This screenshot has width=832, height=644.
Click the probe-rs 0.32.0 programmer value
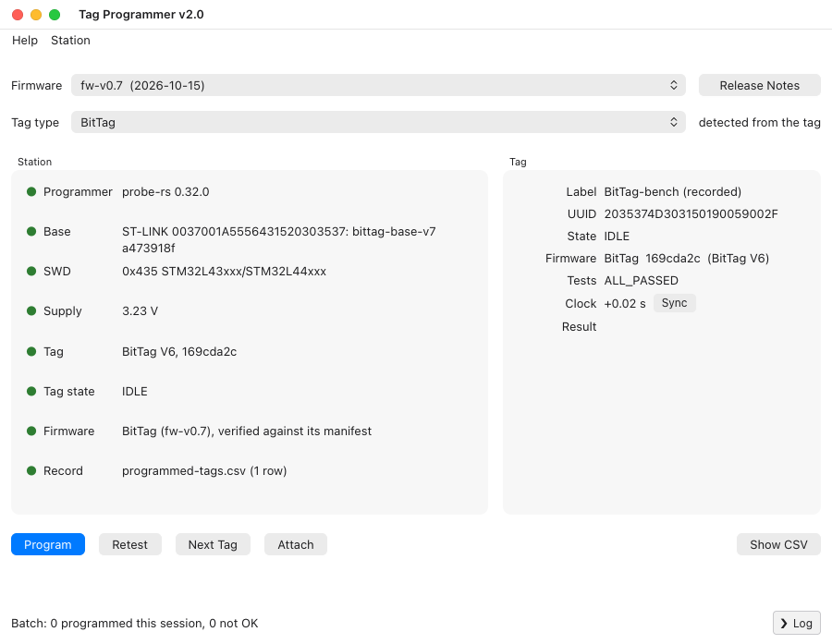165,191
